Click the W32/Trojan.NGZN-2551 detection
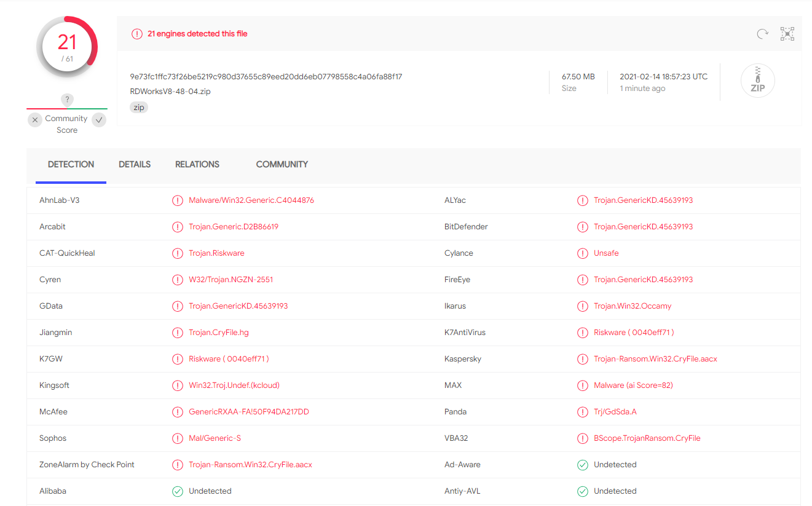This screenshot has width=812, height=506. click(x=231, y=280)
